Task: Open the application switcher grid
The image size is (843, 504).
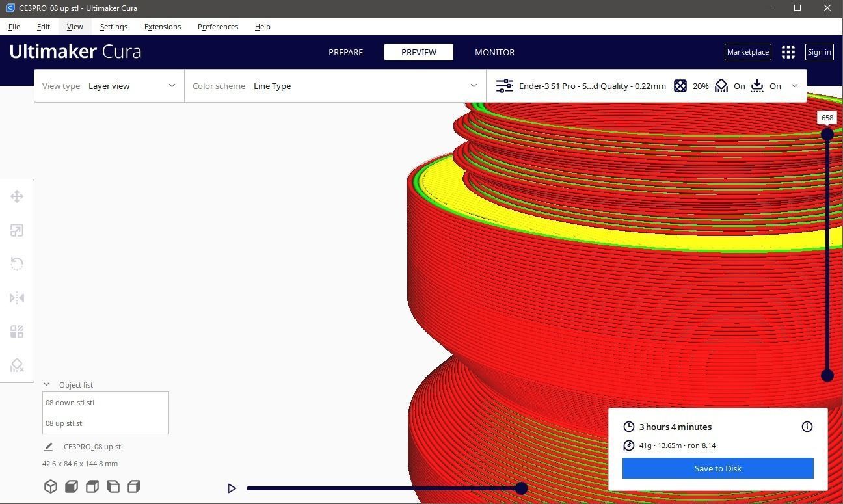Action: pos(788,52)
